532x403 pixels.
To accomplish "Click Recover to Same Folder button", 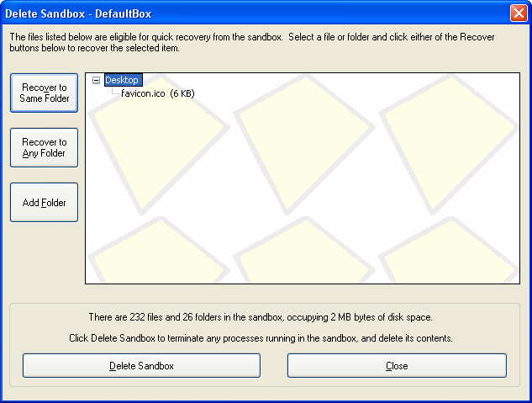I will point(45,93).
